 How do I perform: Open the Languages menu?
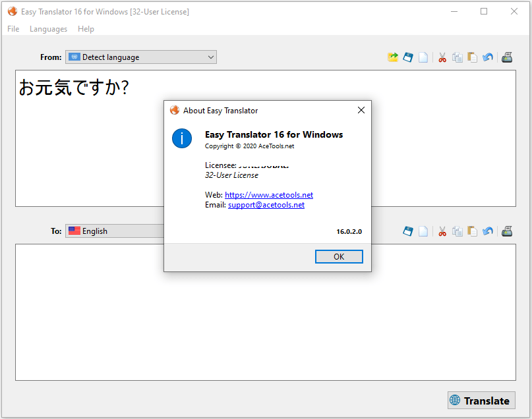[48, 29]
